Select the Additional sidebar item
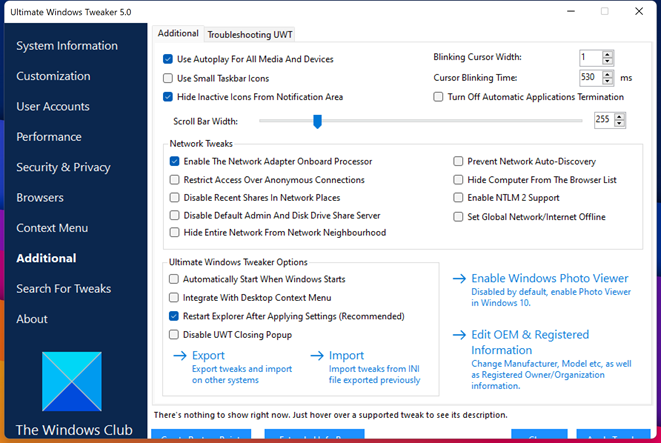 pyautogui.click(x=46, y=258)
